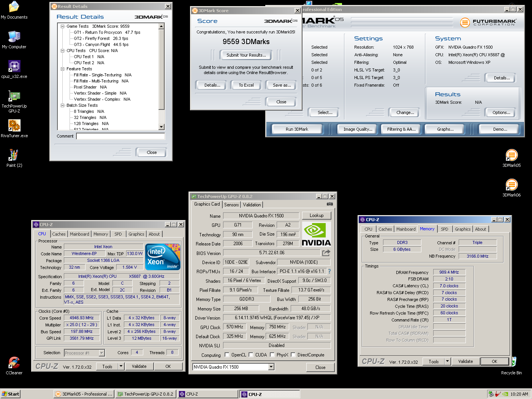Click NVIDIA tray icon near clock

505,394
